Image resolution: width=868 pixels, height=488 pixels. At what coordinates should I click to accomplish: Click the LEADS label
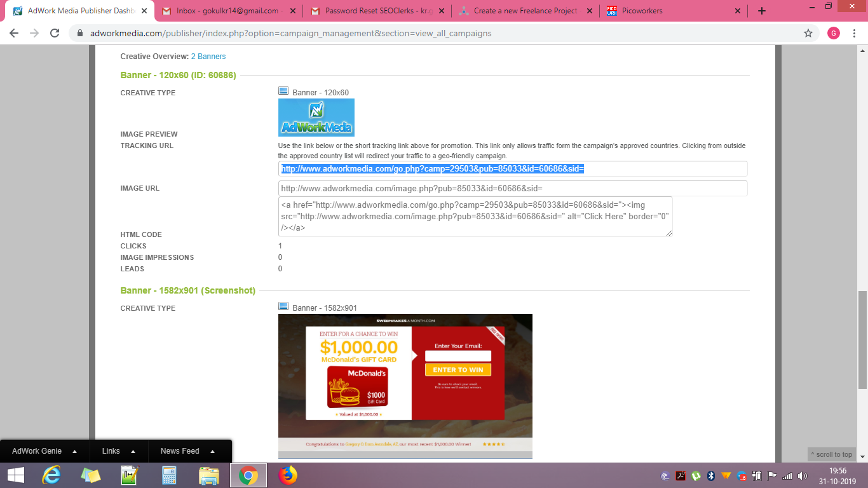132,269
